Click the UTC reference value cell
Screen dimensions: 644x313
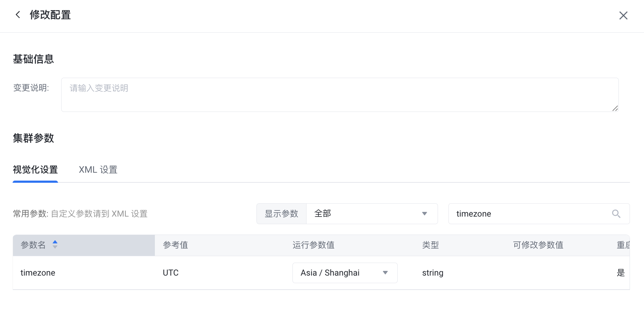(171, 273)
